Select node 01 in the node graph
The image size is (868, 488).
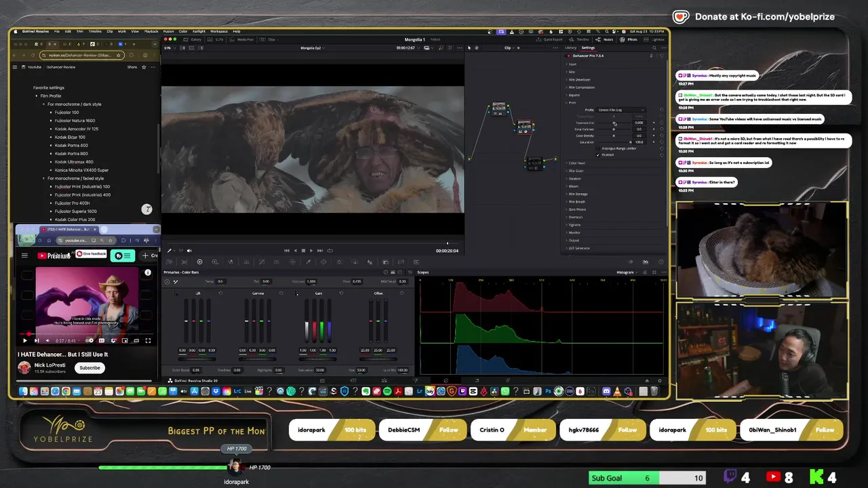[499, 108]
